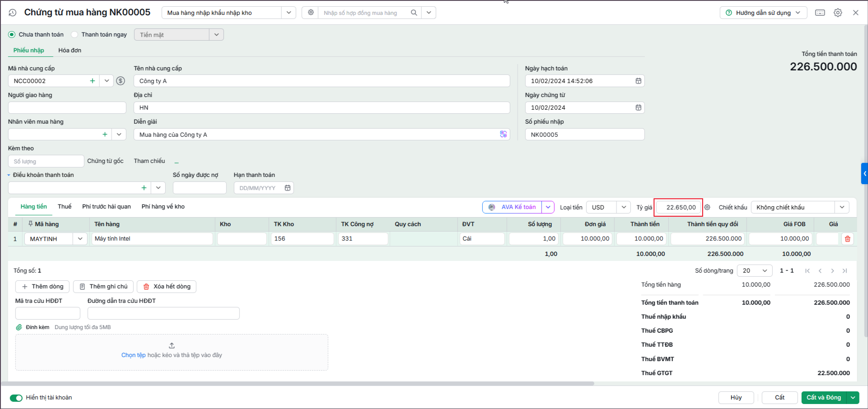Click the Cất và Đóng button
Screen dimensions: 868x409
point(824,398)
